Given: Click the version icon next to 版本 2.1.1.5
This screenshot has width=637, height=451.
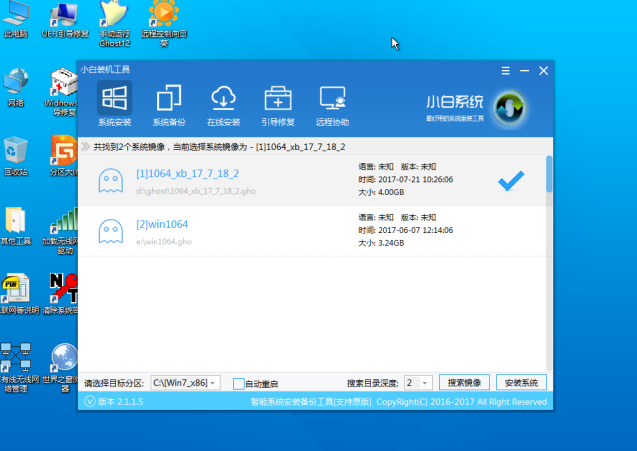Looking at the screenshot, I should [90, 401].
